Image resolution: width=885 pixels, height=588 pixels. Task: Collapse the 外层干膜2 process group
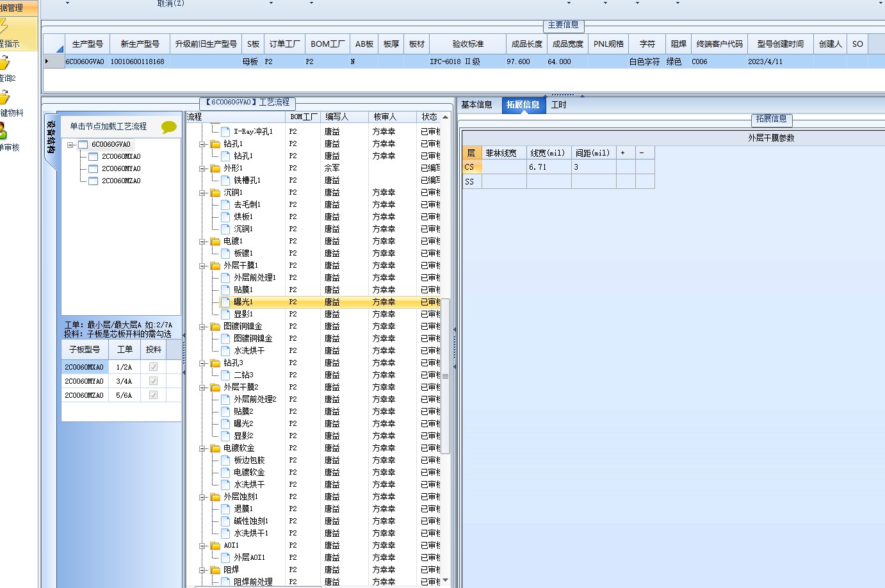[202, 388]
